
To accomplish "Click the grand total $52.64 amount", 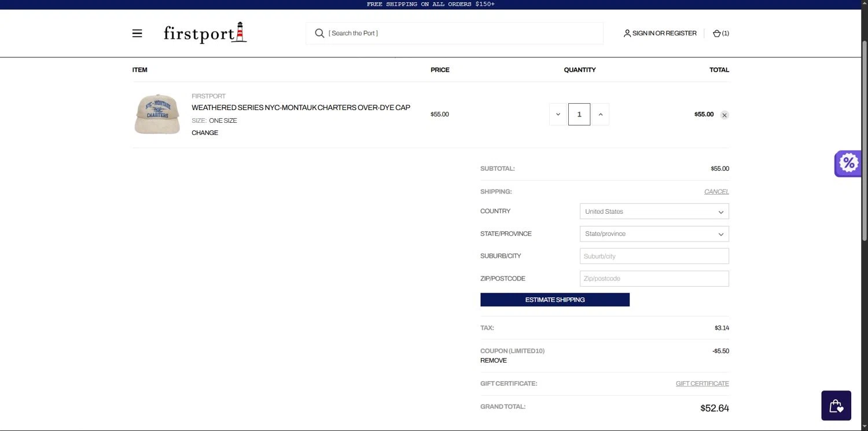I will [715, 408].
